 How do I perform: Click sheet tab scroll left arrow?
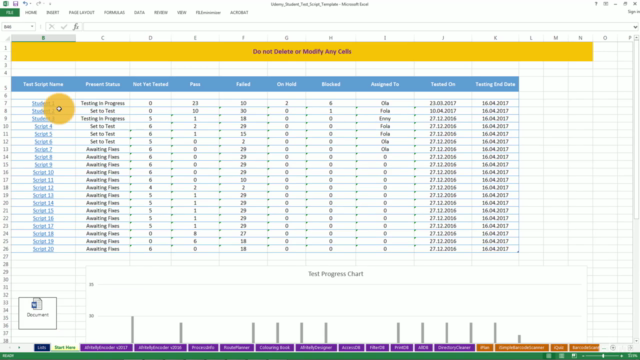[x=10, y=348]
